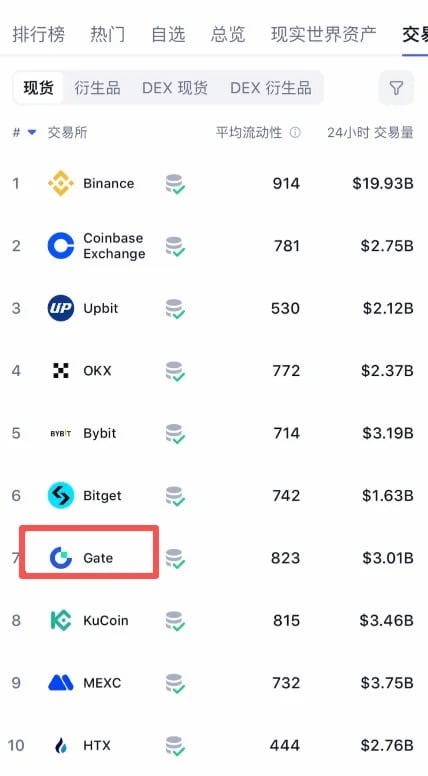Click the Binance exchange logo
Image resolution: width=428 pixels, height=776 pixels.
(61, 183)
